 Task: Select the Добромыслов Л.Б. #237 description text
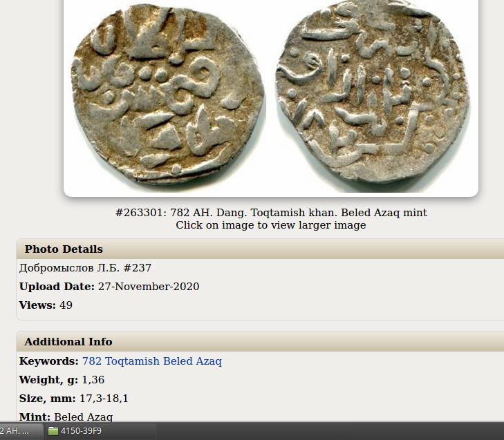(85, 268)
